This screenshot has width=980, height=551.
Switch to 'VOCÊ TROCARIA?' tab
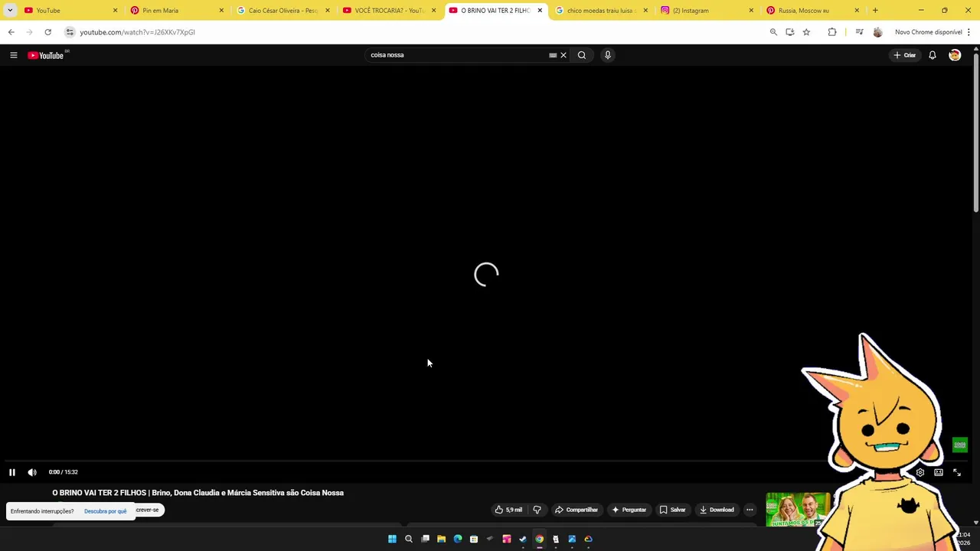388,11
